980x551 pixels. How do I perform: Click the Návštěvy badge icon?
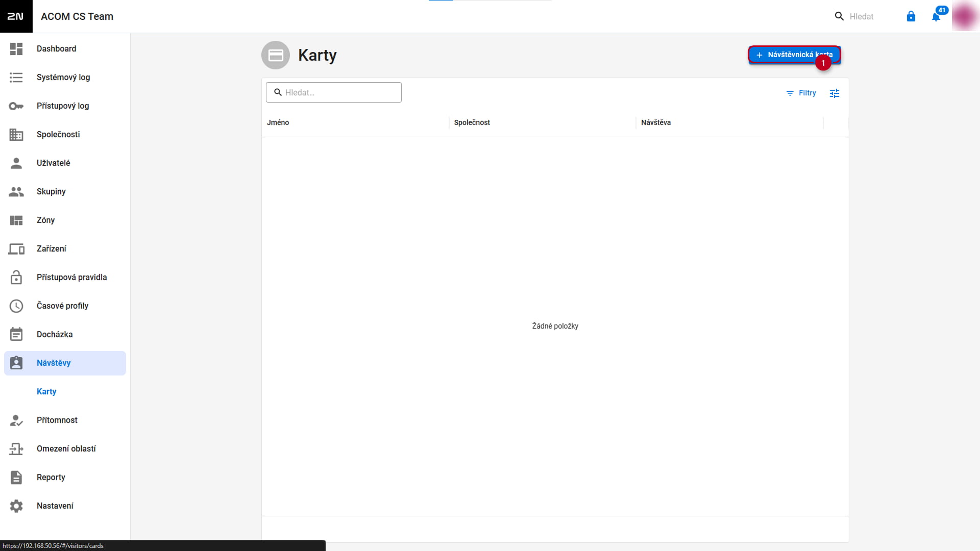pos(16,363)
